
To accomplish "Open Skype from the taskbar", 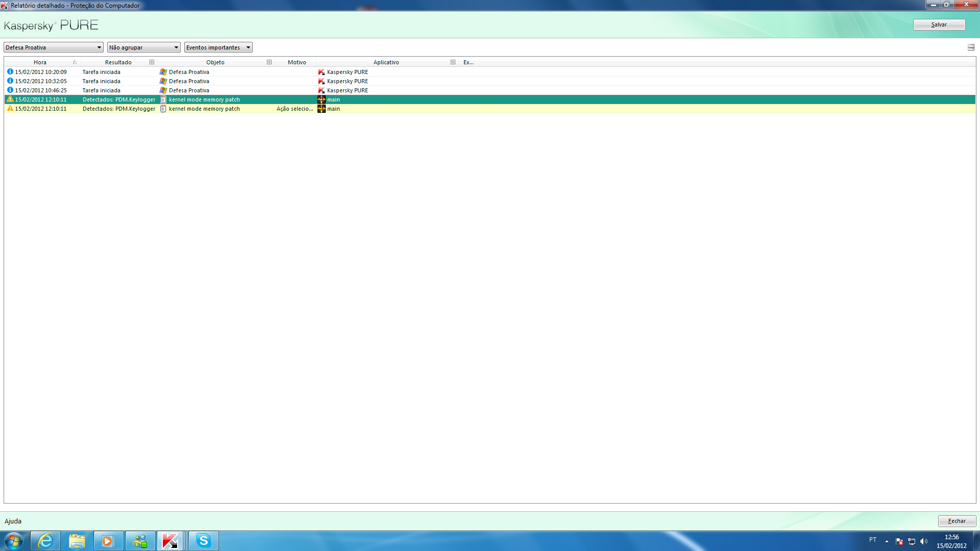I will point(203,540).
